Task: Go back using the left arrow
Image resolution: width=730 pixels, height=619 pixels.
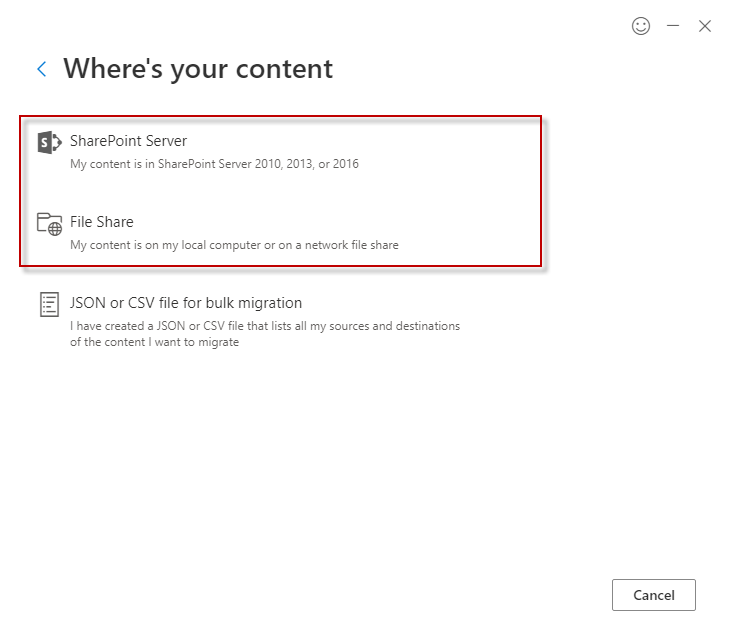Action: [42, 69]
